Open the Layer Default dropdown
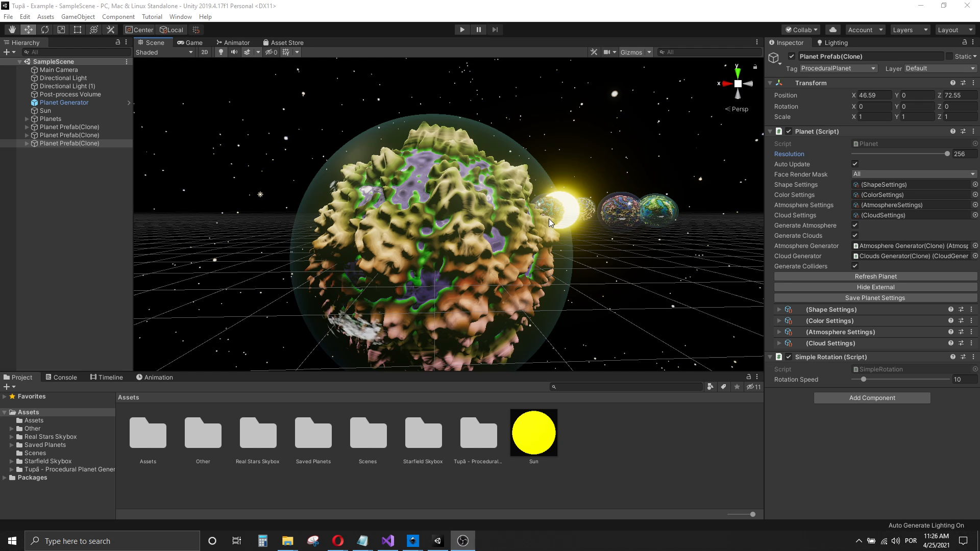The height and width of the screenshot is (551, 980). tap(940, 68)
